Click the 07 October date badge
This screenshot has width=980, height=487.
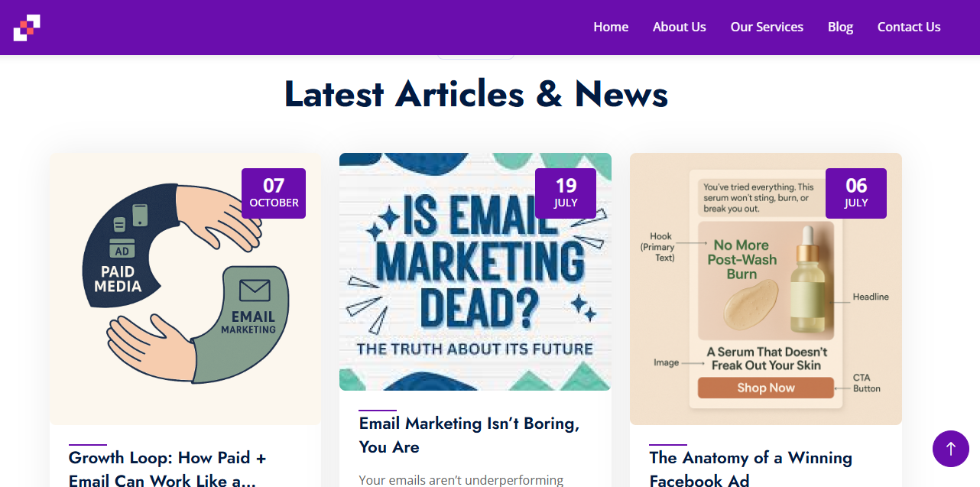[x=274, y=193]
